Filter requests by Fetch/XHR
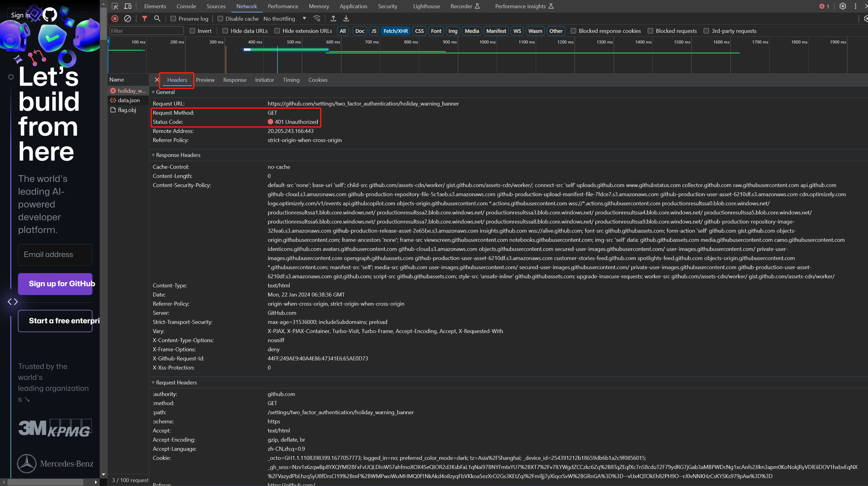 click(396, 31)
